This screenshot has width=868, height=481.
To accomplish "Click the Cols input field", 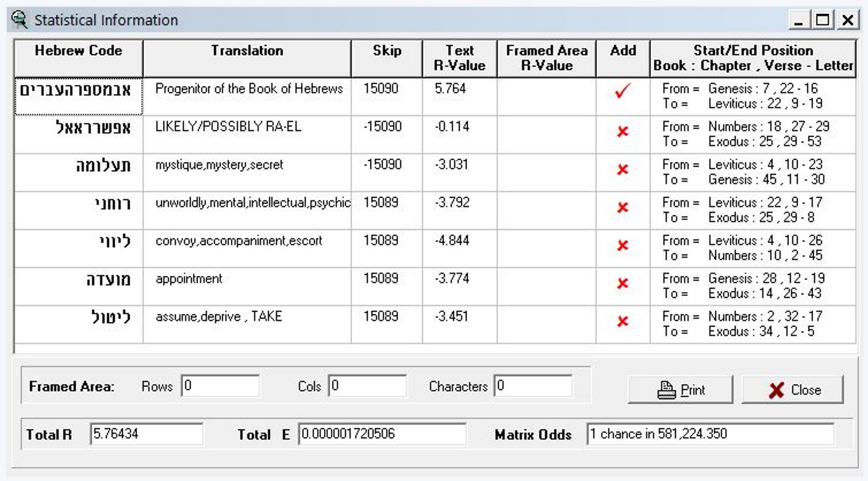I will click(x=367, y=386).
